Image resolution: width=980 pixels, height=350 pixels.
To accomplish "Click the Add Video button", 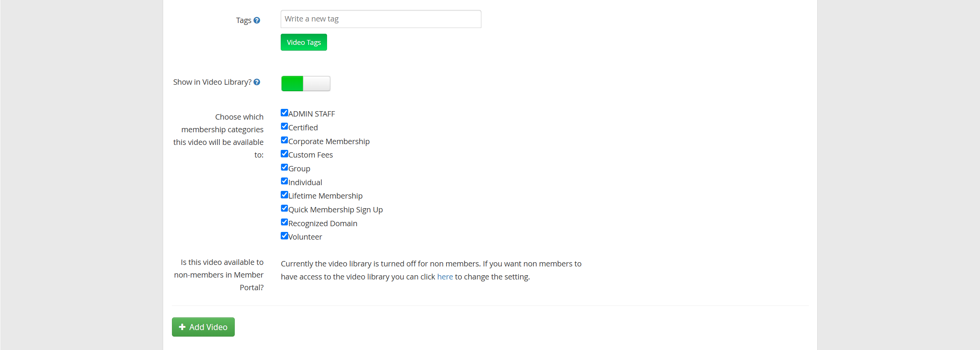I will 203,327.
